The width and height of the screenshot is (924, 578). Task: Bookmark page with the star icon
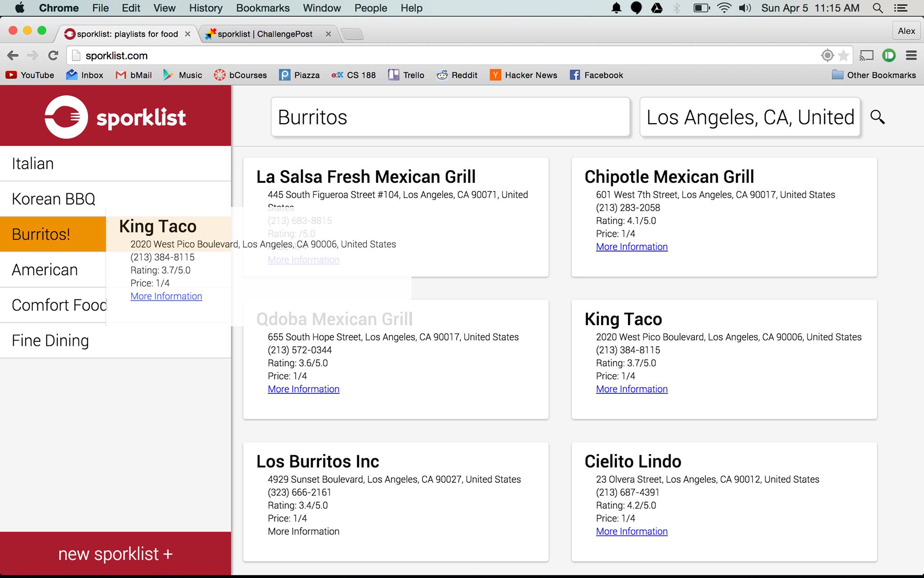(843, 56)
